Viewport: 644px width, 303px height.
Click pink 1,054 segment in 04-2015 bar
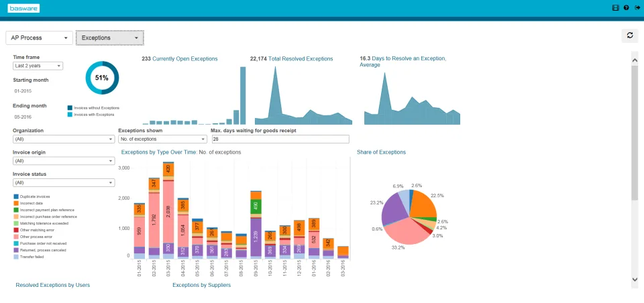click(182, 231)
